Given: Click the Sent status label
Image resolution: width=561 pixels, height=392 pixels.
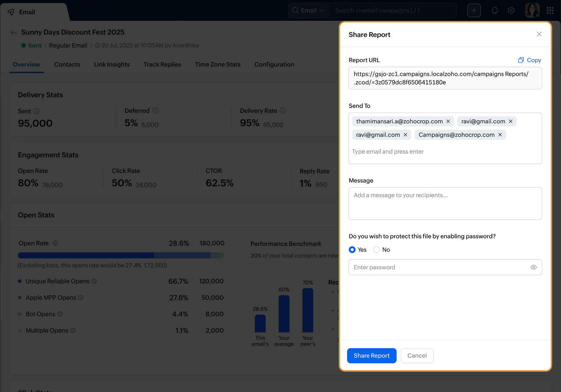Looking at the screenshot, I should tap(35, 46).
